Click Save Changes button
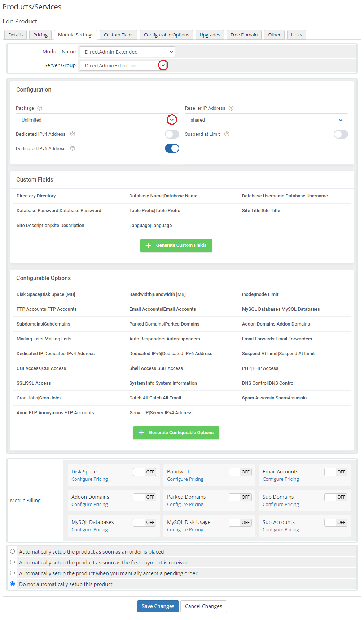 [158, 606]
